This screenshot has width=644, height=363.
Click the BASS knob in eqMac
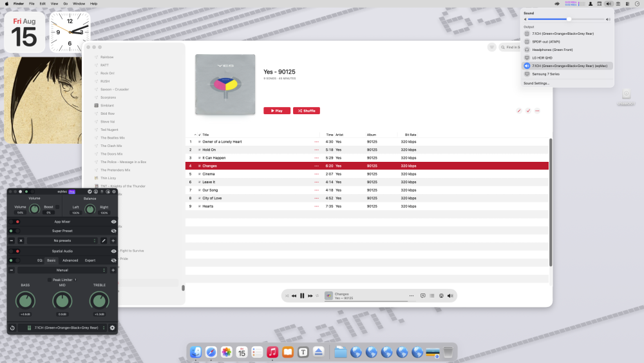(26, 300)
